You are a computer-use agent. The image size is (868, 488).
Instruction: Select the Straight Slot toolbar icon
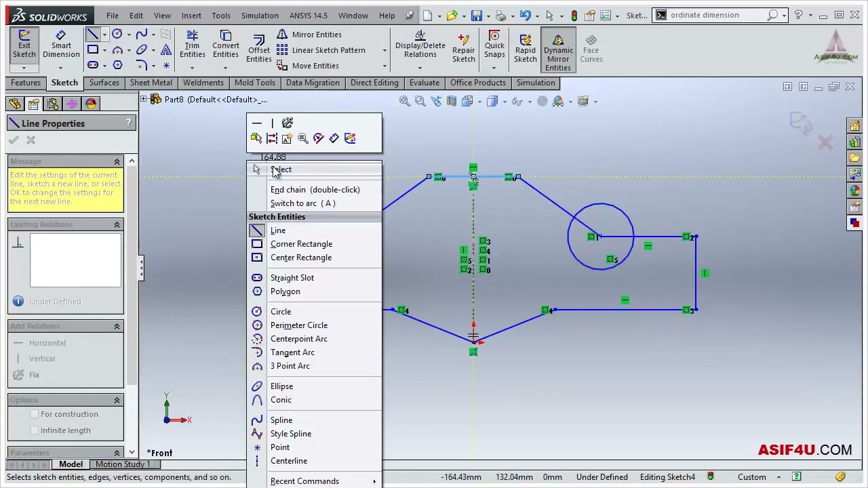93,65
